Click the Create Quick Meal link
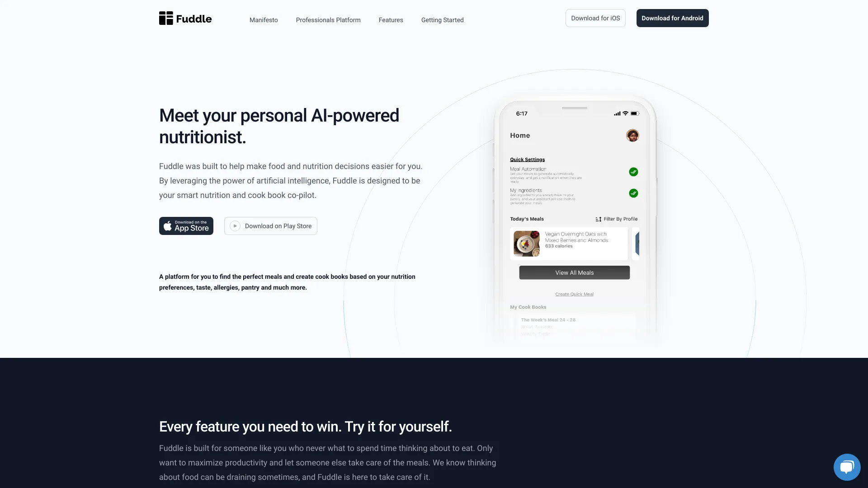 [x=574, y=294]
